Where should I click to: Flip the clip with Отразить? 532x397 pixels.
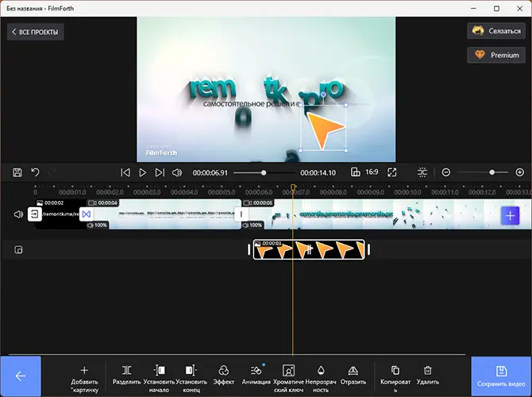pyautogui.click(x=353, y=376)
